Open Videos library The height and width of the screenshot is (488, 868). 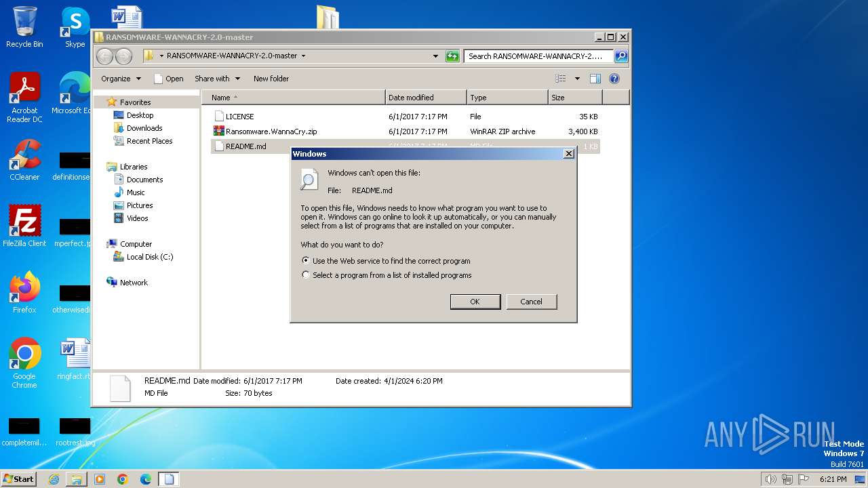(x=137, y=218)
